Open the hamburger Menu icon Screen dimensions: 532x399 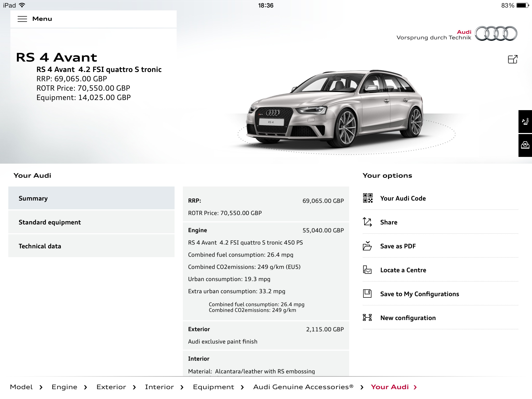coord(22,19)
